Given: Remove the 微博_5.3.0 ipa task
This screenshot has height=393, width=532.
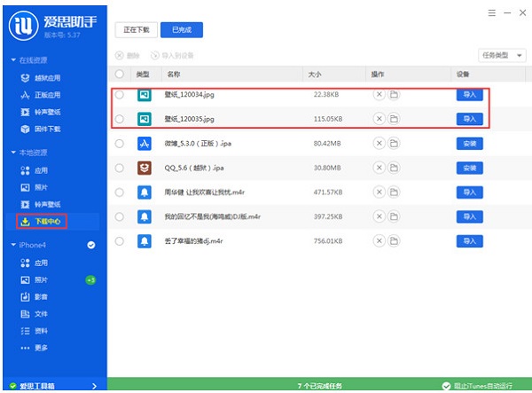Looking at the screenshot, I should [x=379, y=144].
